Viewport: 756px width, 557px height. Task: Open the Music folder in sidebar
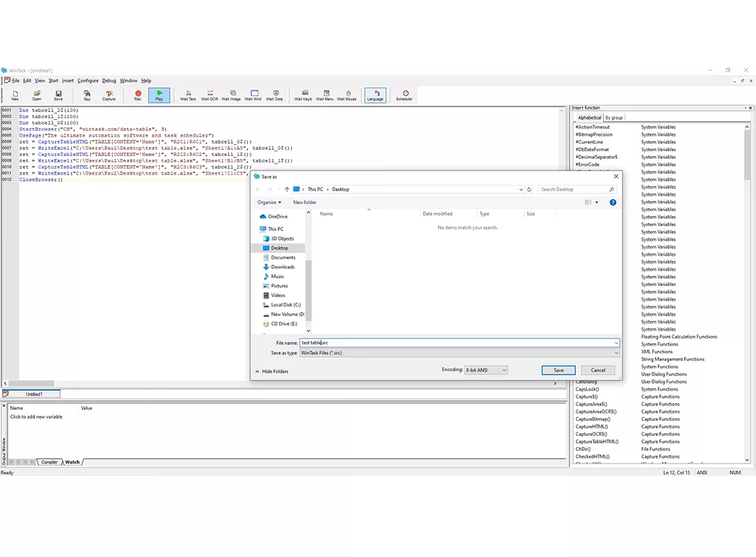tap(274, 276)
